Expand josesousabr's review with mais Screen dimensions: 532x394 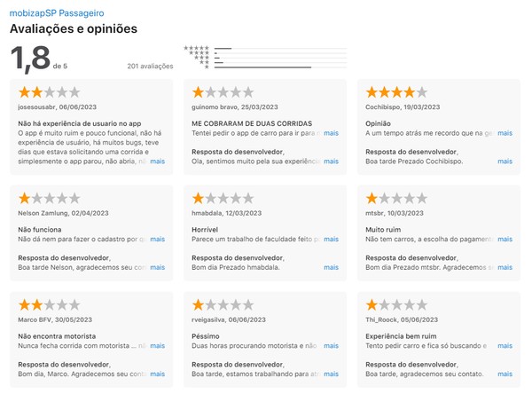pos(158,162)
